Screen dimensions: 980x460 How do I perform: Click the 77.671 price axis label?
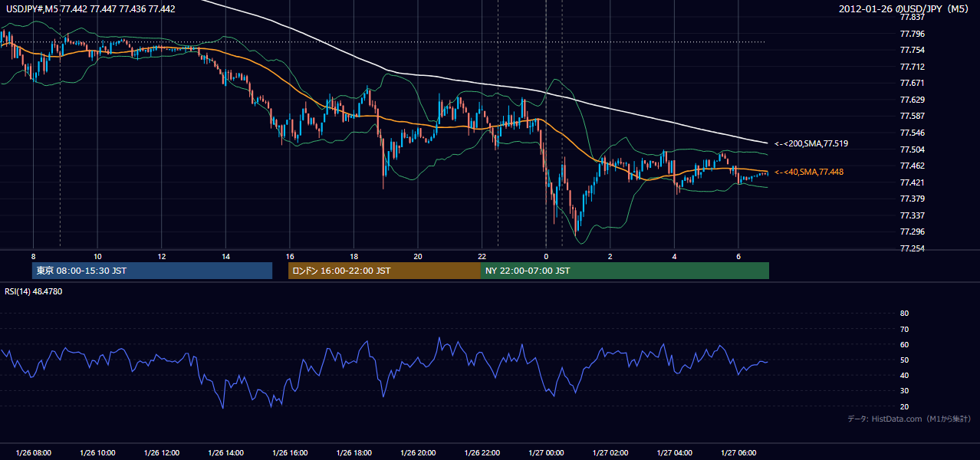click(912, 83)
